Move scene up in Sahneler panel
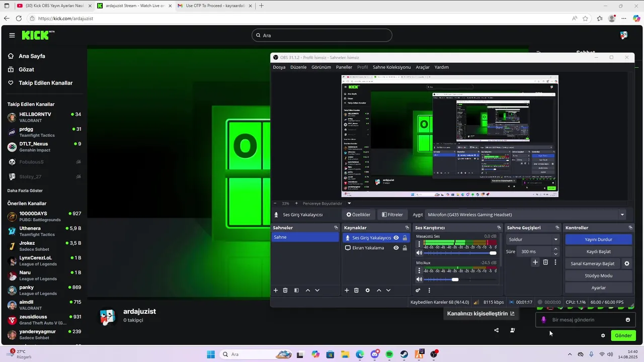This screenshot has width=644, height=362. (308, 290)
